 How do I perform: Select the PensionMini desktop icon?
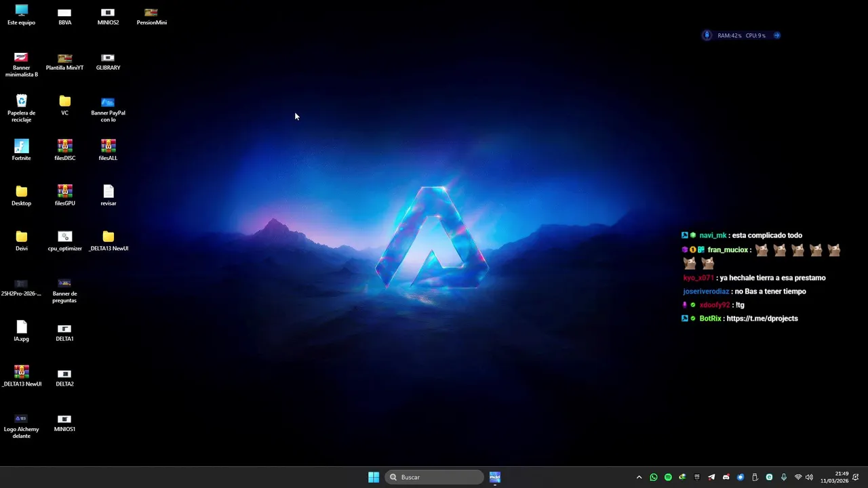coord(151,16)
